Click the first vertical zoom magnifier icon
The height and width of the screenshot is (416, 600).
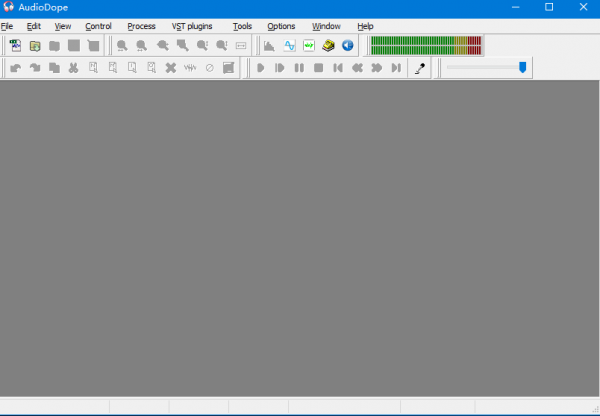pos(202,46)
